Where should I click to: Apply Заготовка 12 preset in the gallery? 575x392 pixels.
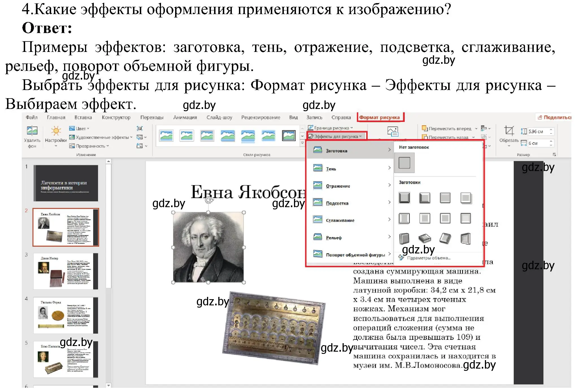pyautogui.click(x=465, y=238)
